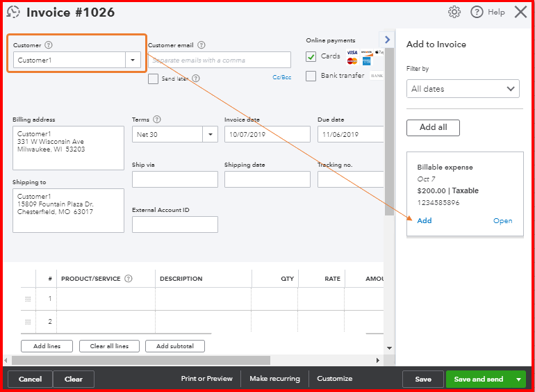The width and height of the screenshot is (535, 392).
Task: Click Save and send button
Action: pyautogui.click(x=478, y=379)
